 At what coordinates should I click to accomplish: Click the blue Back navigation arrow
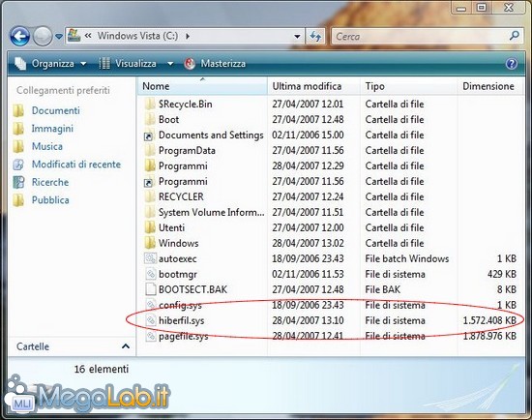[19, 36]
